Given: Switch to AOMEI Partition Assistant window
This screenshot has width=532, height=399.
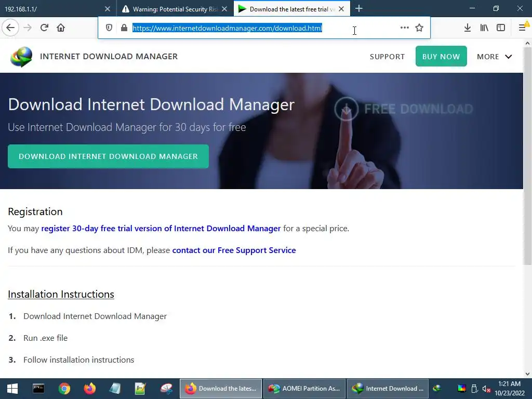Looking at the screenshot, I should click(304, 389).
